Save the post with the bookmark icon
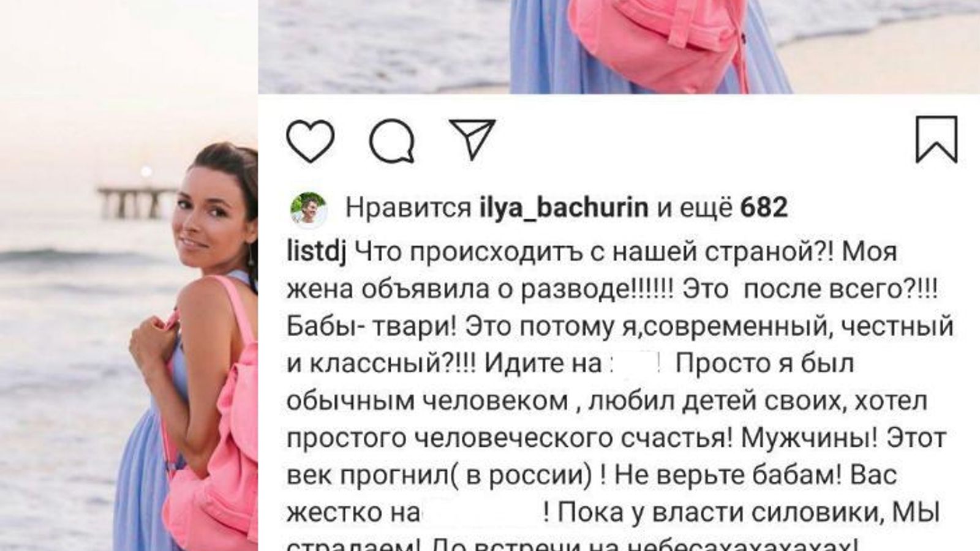Image resolution: width=980 pixels, height=551 pixels. [x=936, y=140]
